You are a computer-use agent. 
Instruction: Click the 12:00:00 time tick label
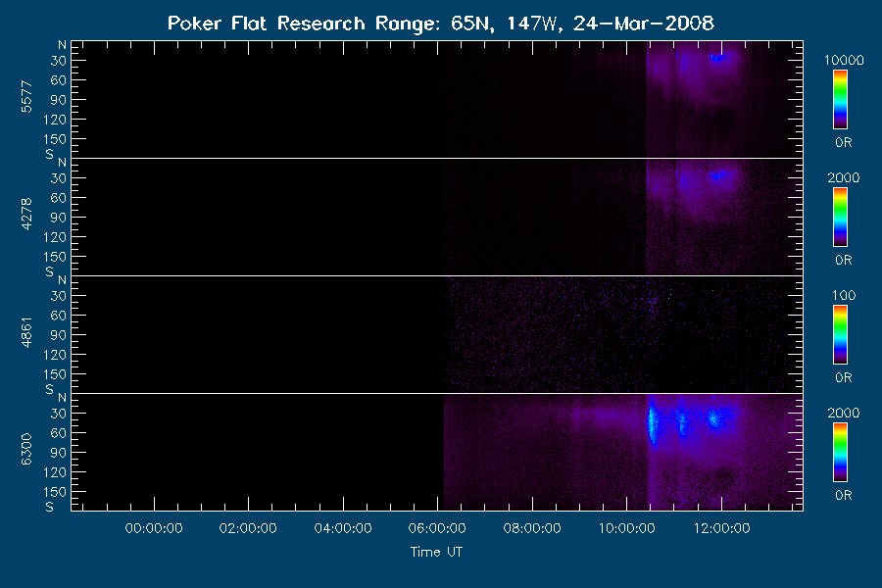click(721, 528)
